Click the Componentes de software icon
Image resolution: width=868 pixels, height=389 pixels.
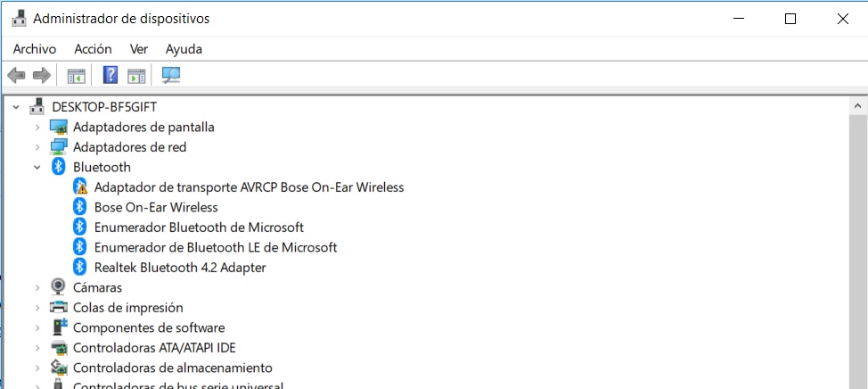pos(59,327)
